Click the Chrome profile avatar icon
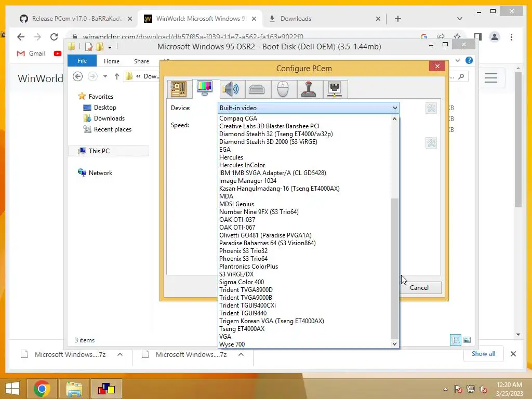 pyautogui.click(x=495, y=37)
